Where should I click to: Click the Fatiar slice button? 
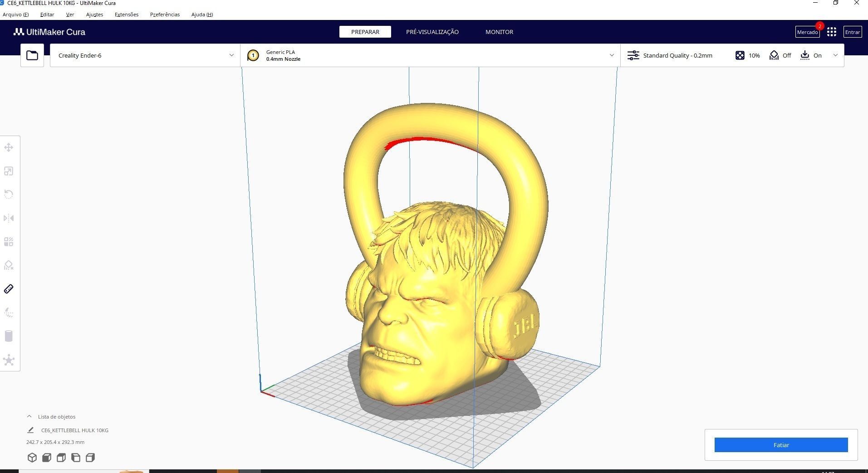[x=781, y=445]
